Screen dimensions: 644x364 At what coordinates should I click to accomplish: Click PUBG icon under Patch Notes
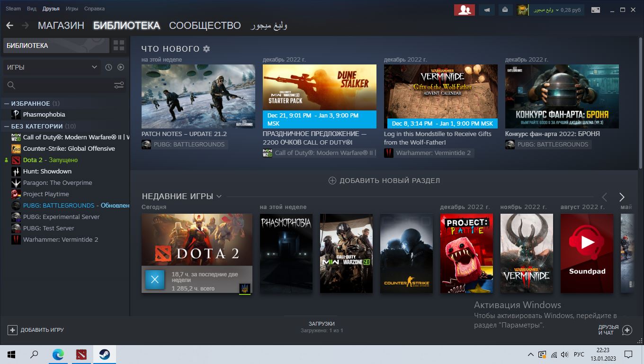[x=146, y=145]
